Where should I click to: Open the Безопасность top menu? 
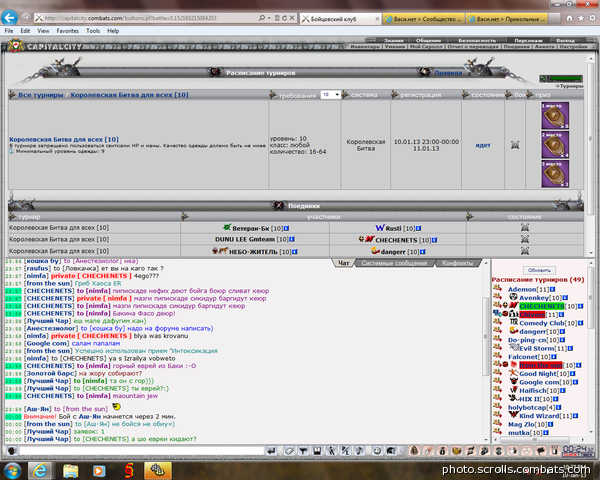click(477, 41)
